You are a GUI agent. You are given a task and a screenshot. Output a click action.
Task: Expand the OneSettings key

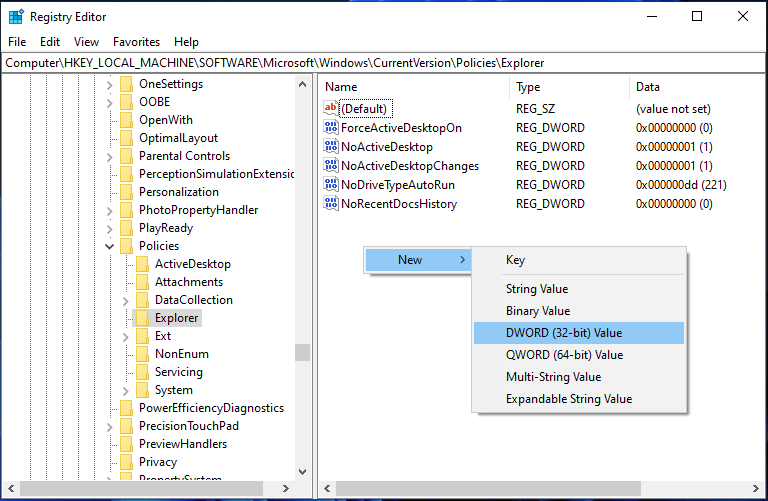click(x=110, y=85)
